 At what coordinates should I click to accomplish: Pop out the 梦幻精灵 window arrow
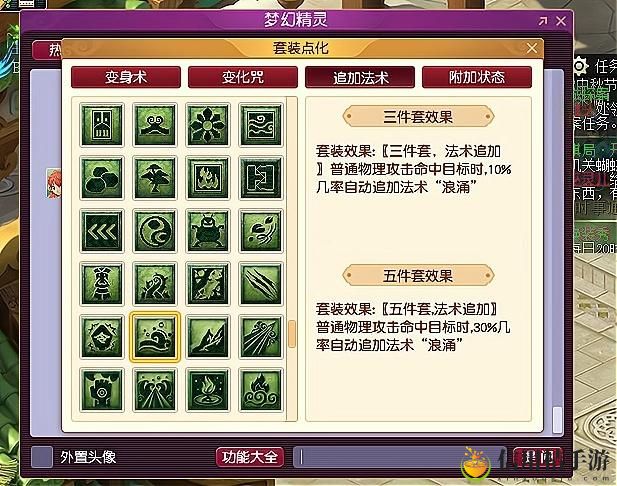[x=543, y=21]
